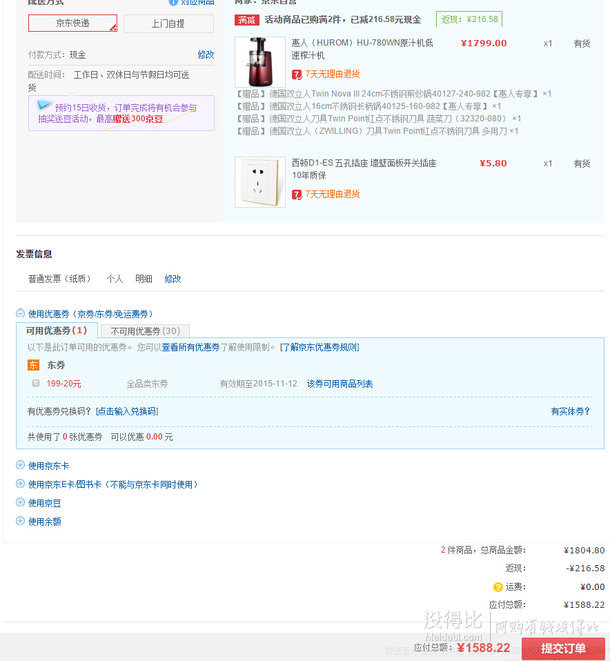The height and width of the screenshot is (661, 610).
Task: Click the 全品类东券 coupon label
Action: pos(147,384)
